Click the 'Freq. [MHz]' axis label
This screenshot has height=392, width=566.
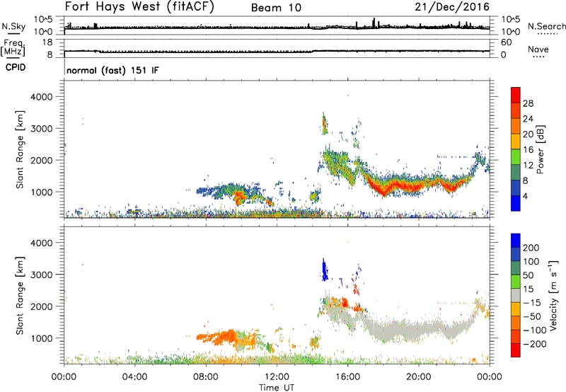(13, 47)
